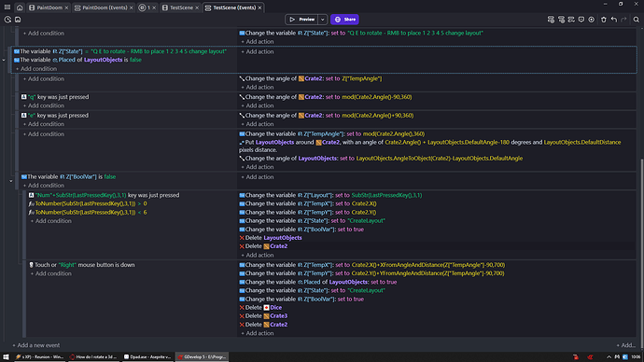Open the Preview dropdown arrow
644x362 pixels.
coord(323,20)
